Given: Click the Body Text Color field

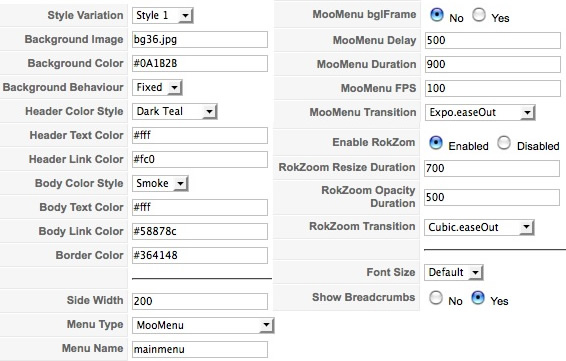Looking at the screenshot, I should pyautogui.click(x=200, y=208).
